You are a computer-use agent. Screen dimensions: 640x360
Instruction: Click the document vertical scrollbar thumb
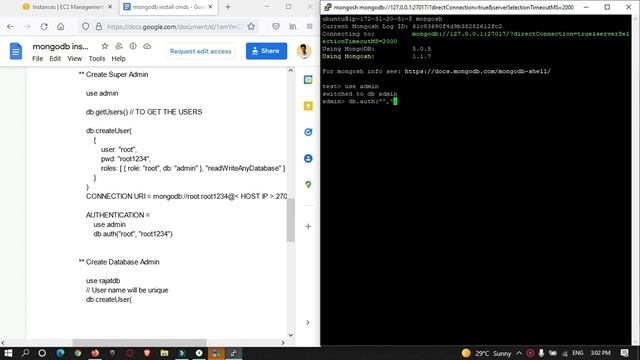(291, 220)
